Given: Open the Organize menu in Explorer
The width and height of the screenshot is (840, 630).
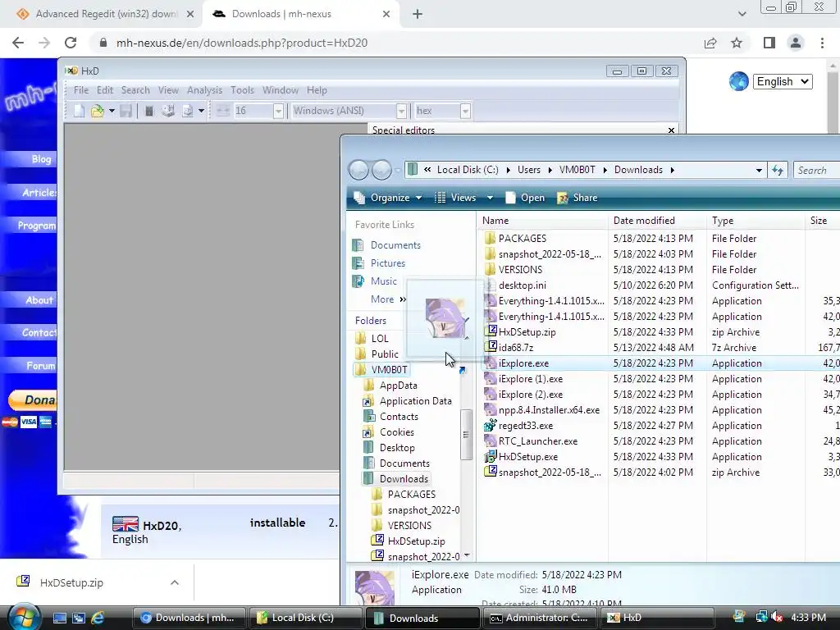Looking at the screenshot, I should 389,198.
